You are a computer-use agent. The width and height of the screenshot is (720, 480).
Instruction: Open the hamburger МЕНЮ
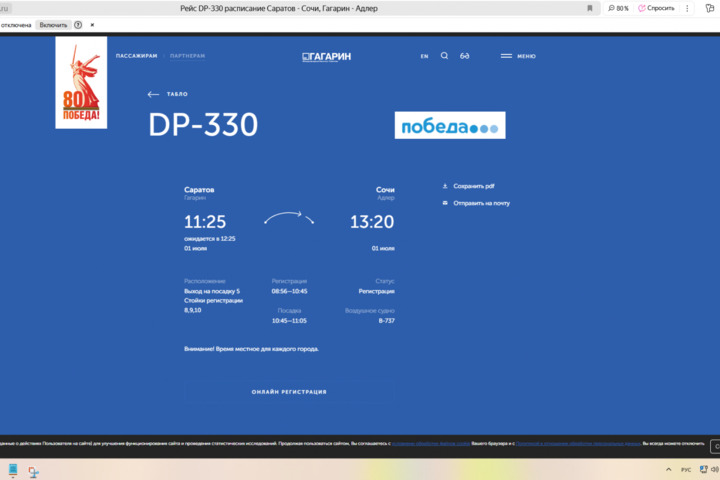tap(518, 56)
